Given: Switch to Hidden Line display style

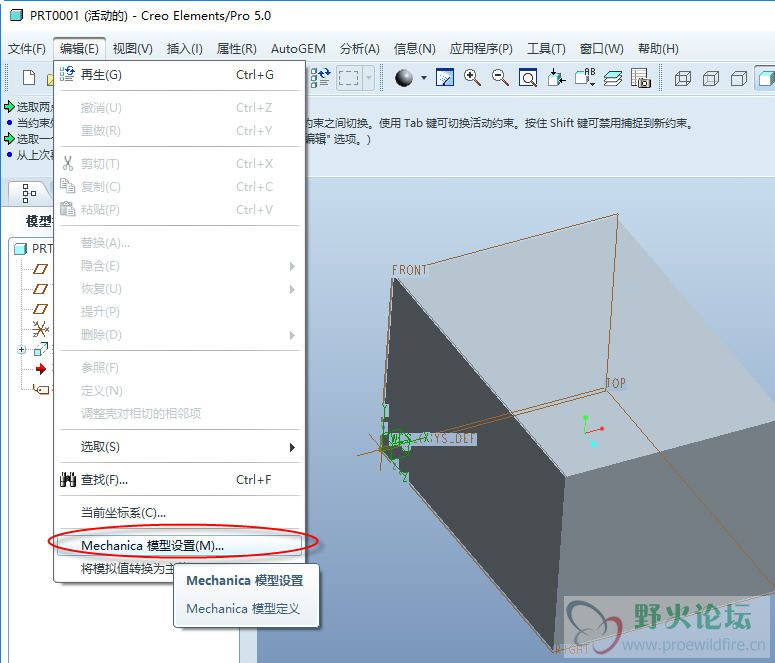Looking at the screenshot, I should click(x=711, y=78).
